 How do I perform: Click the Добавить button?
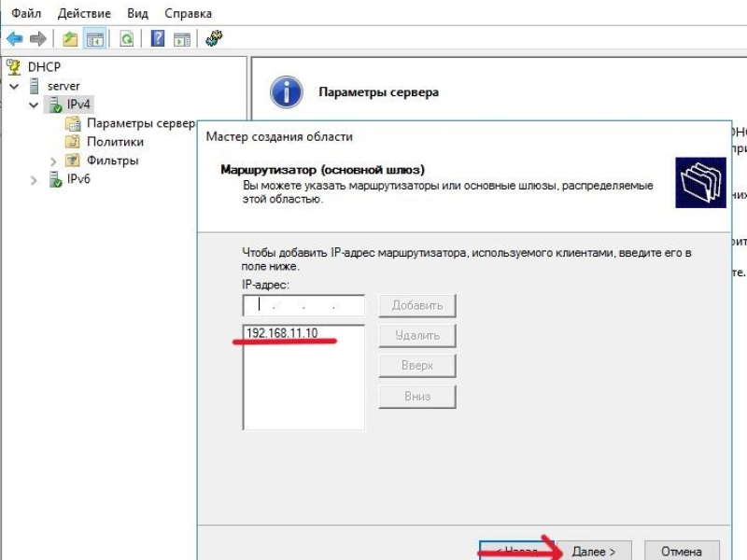point(417,305)
